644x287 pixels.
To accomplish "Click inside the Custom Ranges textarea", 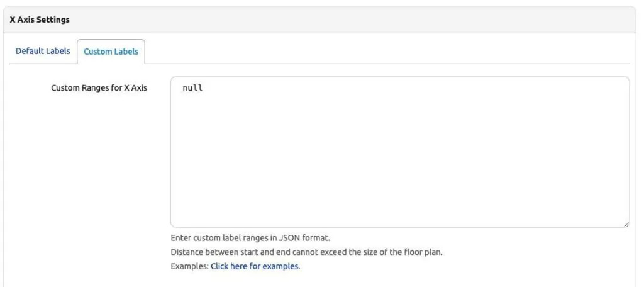I will coord(399,152).
